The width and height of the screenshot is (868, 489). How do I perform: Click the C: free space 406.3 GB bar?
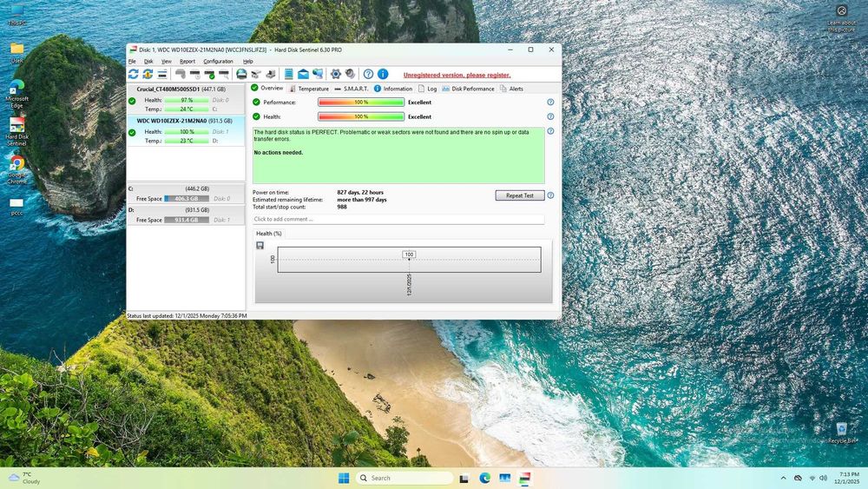(187, 199)
